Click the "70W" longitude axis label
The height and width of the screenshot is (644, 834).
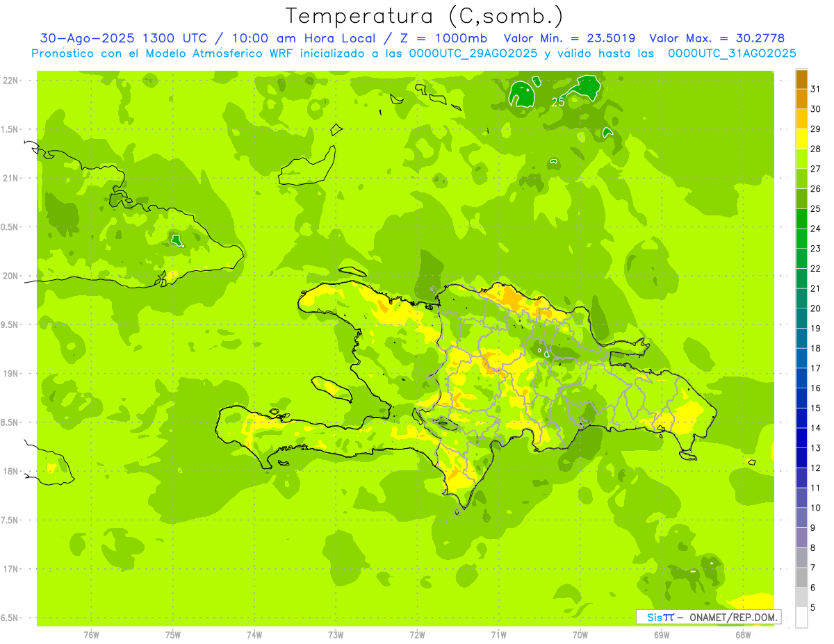point(580,635)
